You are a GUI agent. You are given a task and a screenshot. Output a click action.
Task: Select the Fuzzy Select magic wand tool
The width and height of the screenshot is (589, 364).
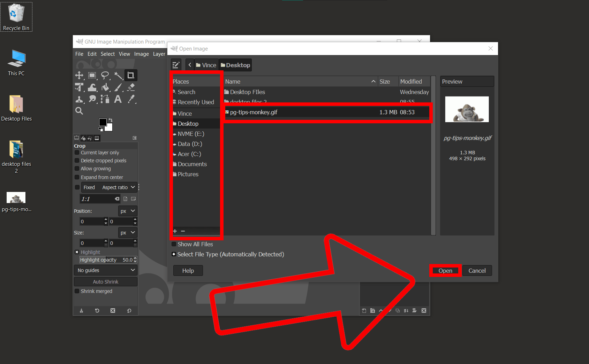point(119,75)
